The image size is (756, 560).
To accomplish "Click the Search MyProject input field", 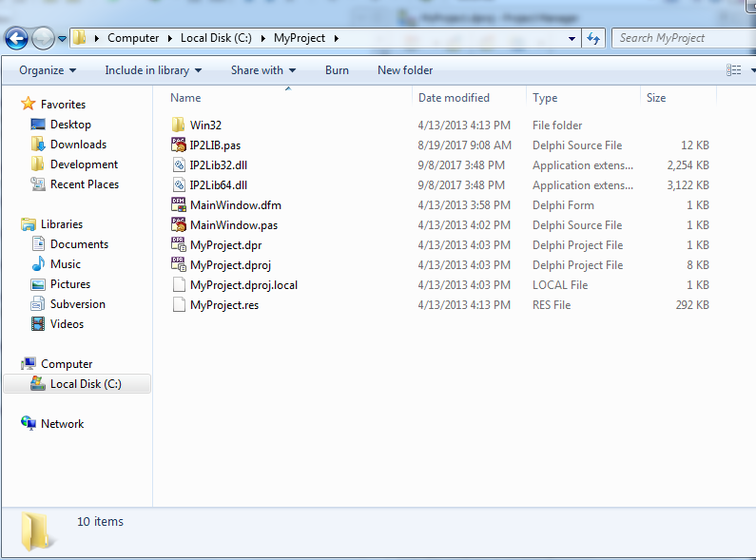I will (680, 38).
